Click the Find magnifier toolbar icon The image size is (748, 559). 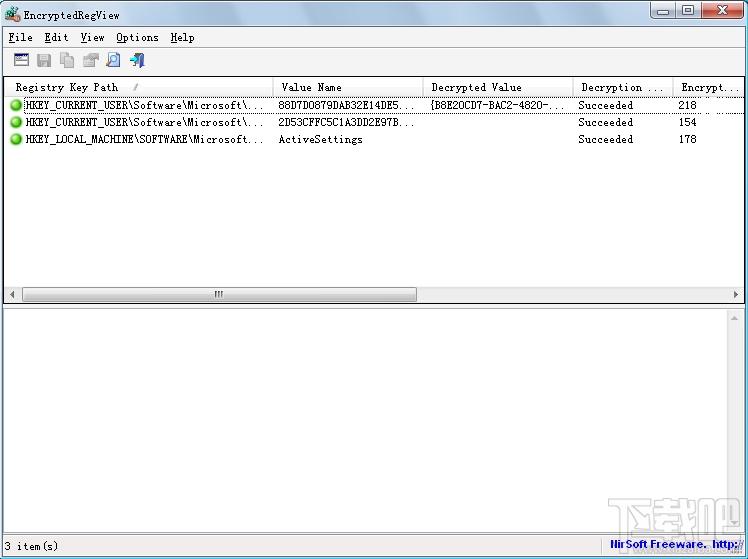[114, 60]
